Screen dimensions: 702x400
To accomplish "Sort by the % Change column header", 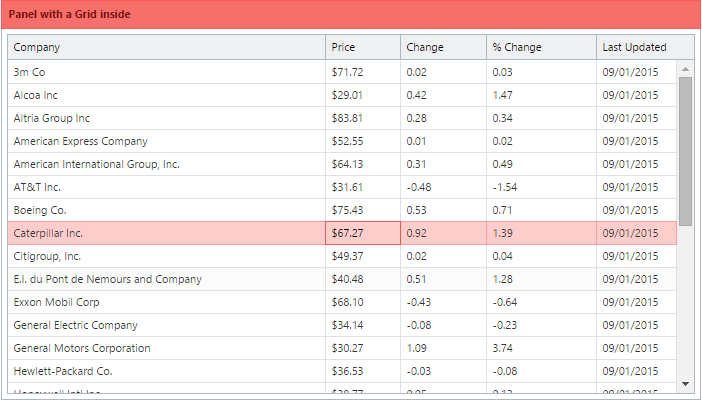I will click(x=542, y=47).
